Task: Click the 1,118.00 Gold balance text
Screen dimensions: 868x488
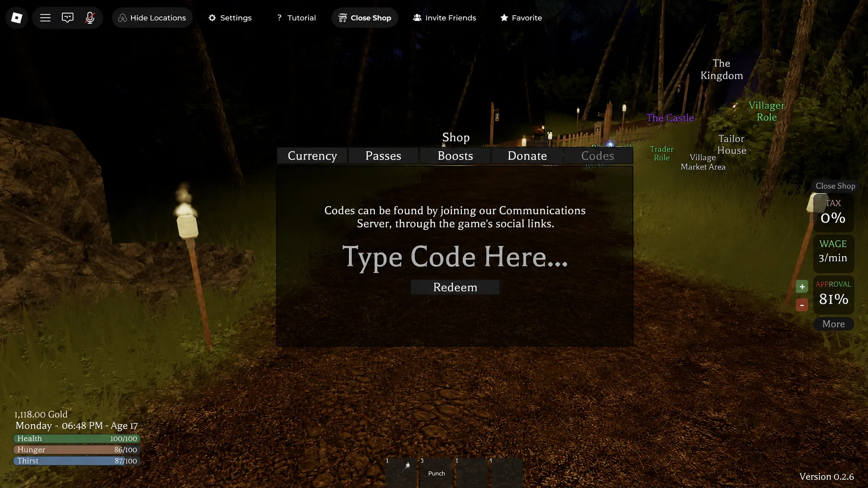Action: pyautogui.click(x=41, y=414)
